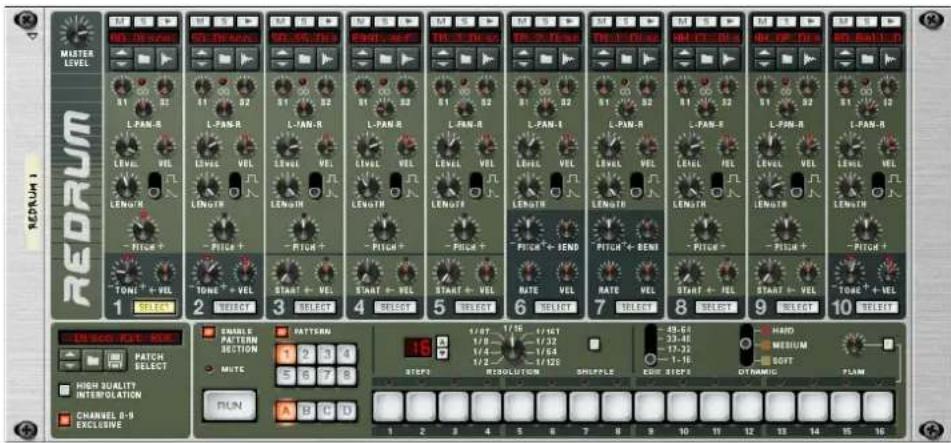Switch to pattern bank A
The image size is (951, 443).
tap(285, 410)
